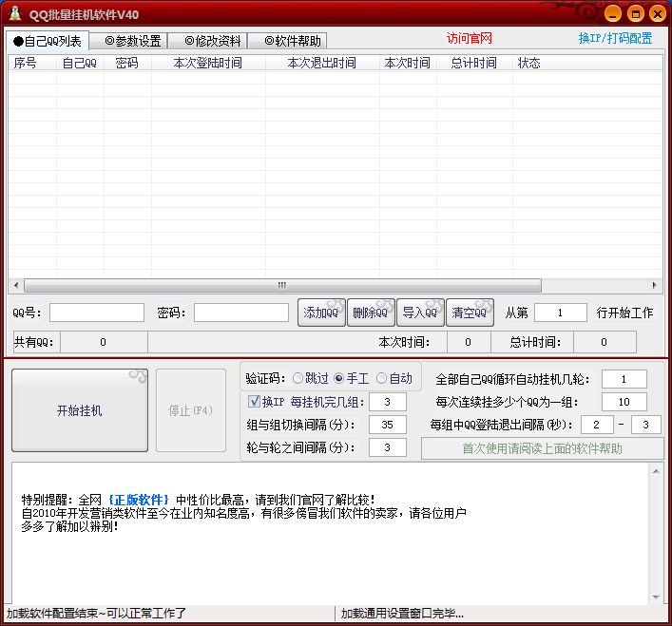Click the log panel scroll up arrow
Image resolution: width=672 pixels, height=626 pixels.
click(656, 471)
